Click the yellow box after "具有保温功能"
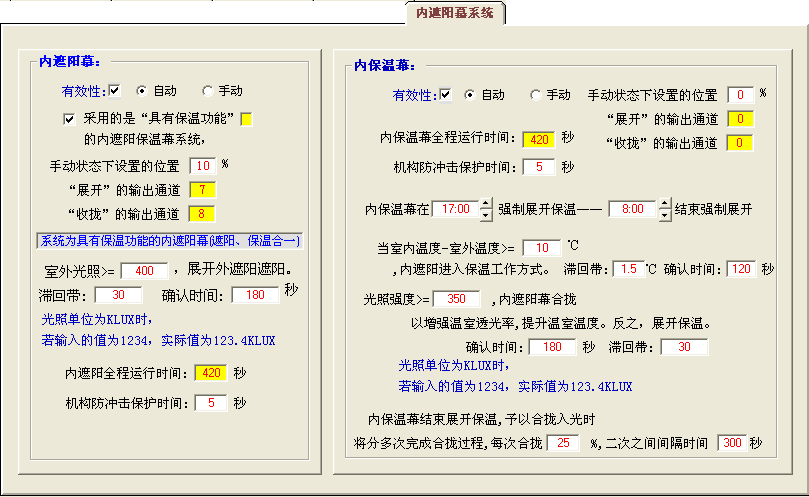809x497 pixels. pyautogui.click(x=246, y=119)
